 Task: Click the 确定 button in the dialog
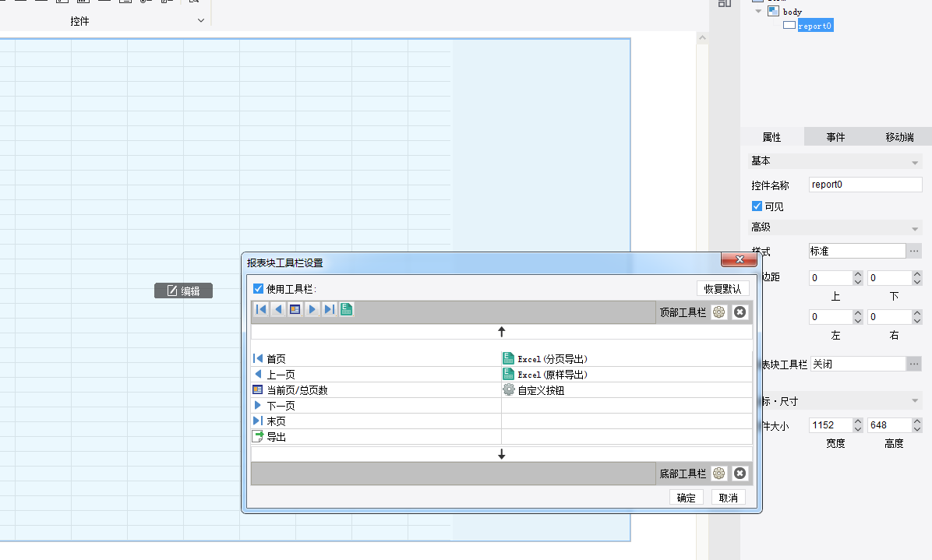pos(686,498)
